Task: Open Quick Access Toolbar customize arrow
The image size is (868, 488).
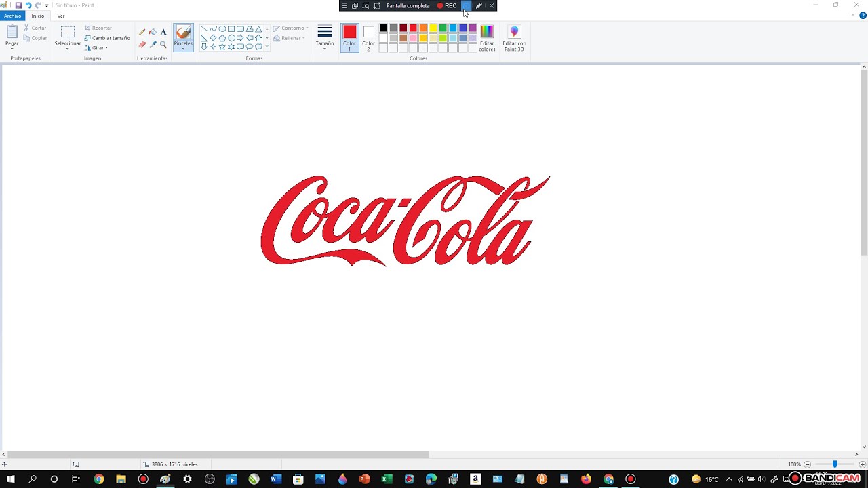Action: [47, 5]
